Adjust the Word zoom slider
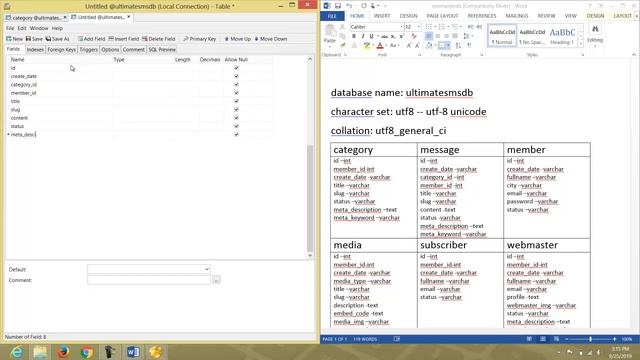The image size is (640, 360). (x=590, y=339)
